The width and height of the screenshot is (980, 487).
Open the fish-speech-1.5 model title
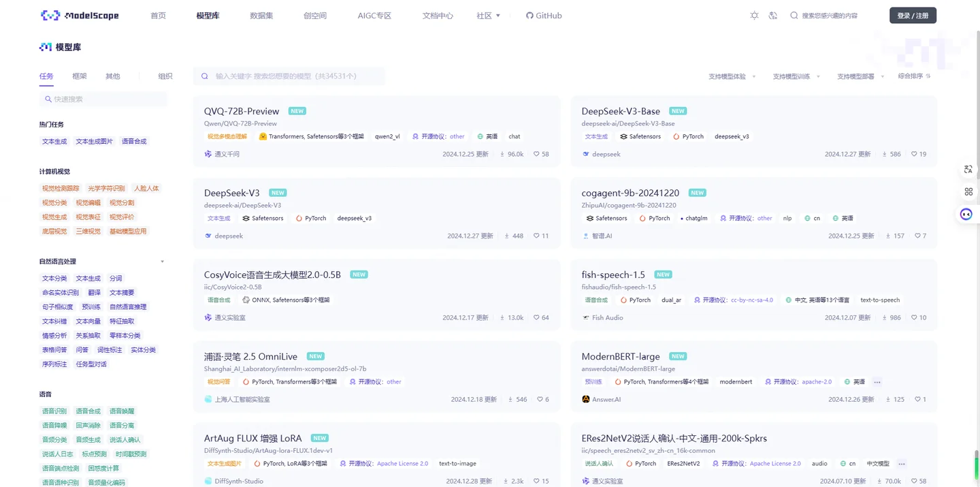click(x=613, y=274)
